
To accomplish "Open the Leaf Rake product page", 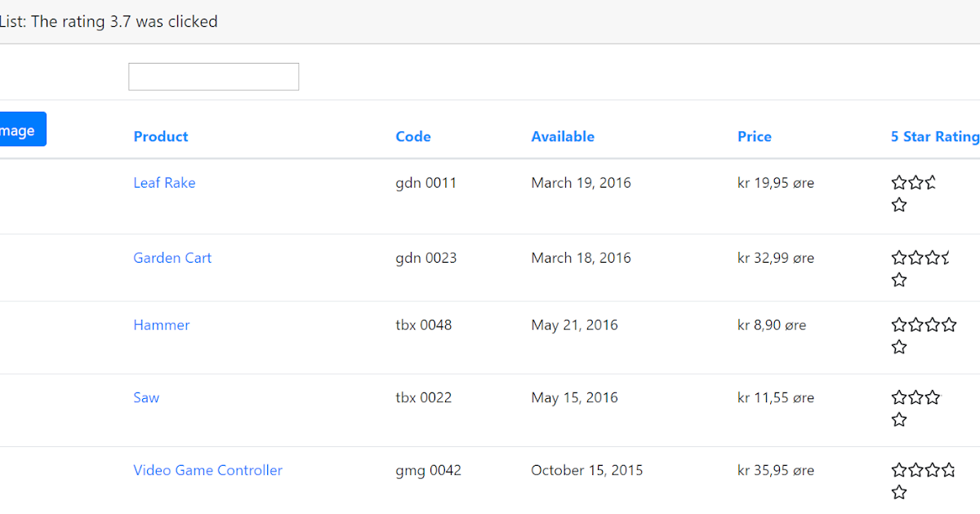I will point(164,183).
